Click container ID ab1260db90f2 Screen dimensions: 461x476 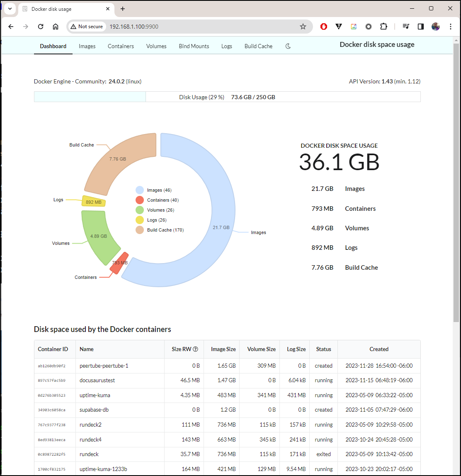tap(51, 366)
